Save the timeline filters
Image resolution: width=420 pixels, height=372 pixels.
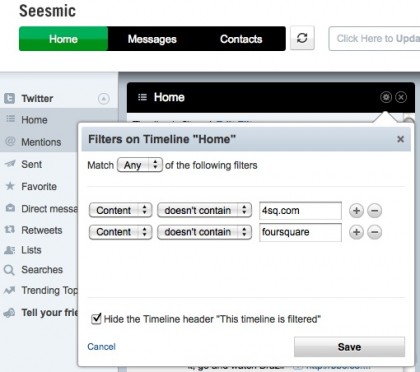tap(349, 347)
